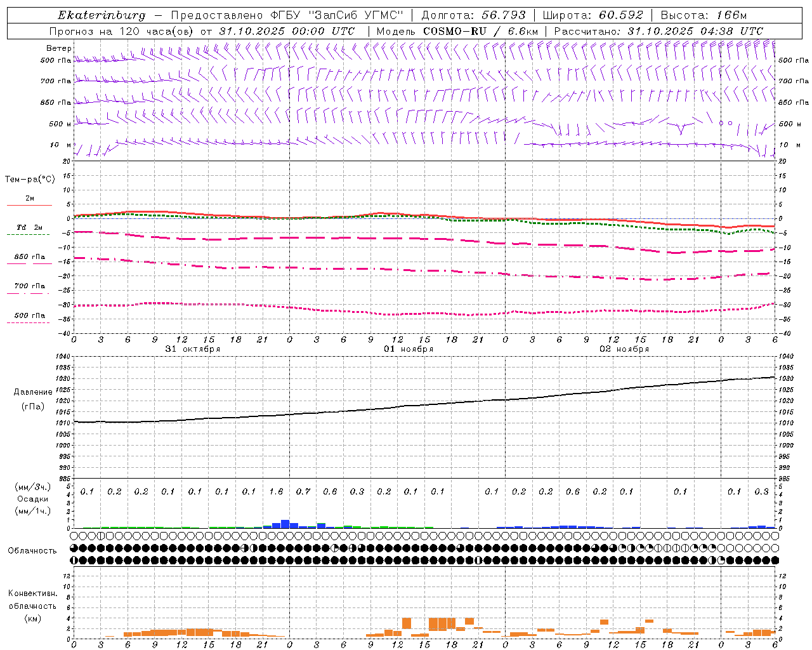Click the "01 ноября" date label

pyautogui.click(x=409, y=349)
